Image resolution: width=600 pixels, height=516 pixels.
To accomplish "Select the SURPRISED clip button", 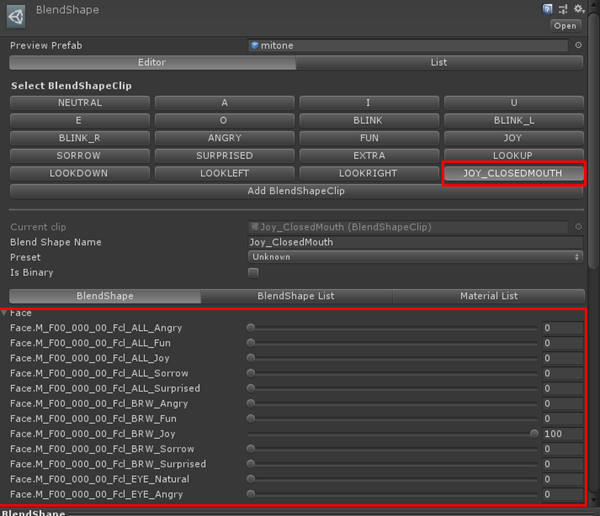I will (225, 155).
